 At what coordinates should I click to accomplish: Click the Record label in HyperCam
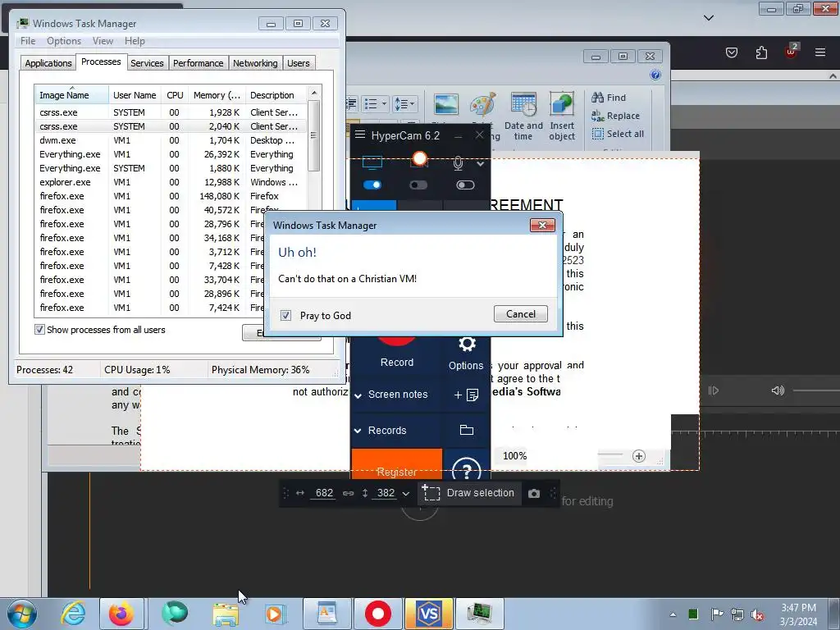397,362
